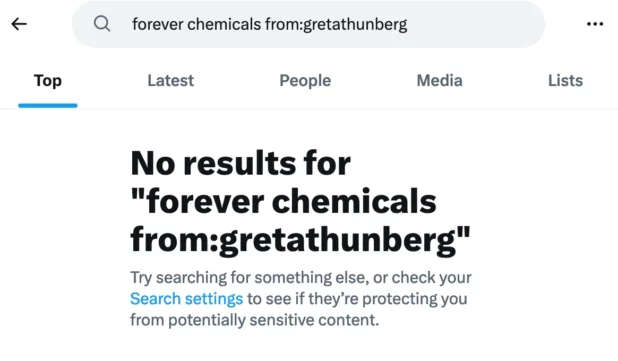Click "to see if they're protecting you" text
The height and width of the screenshot is (361, 618).
(x=357, y=299)
